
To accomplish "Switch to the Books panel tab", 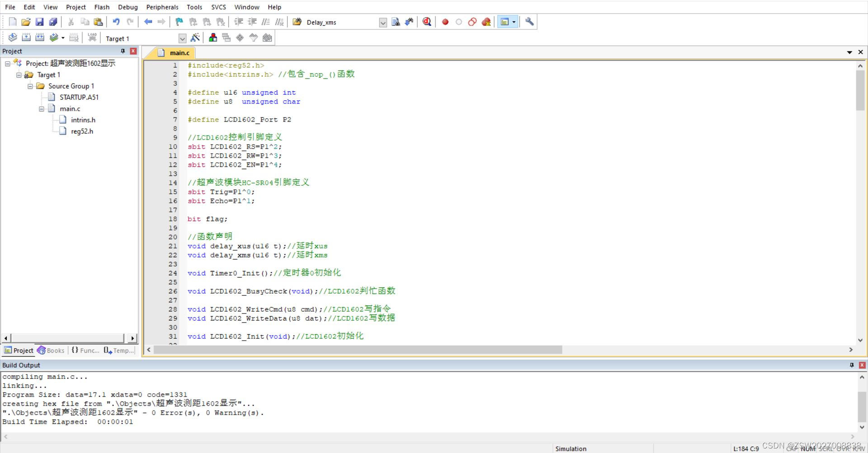I will coord(51,350).
